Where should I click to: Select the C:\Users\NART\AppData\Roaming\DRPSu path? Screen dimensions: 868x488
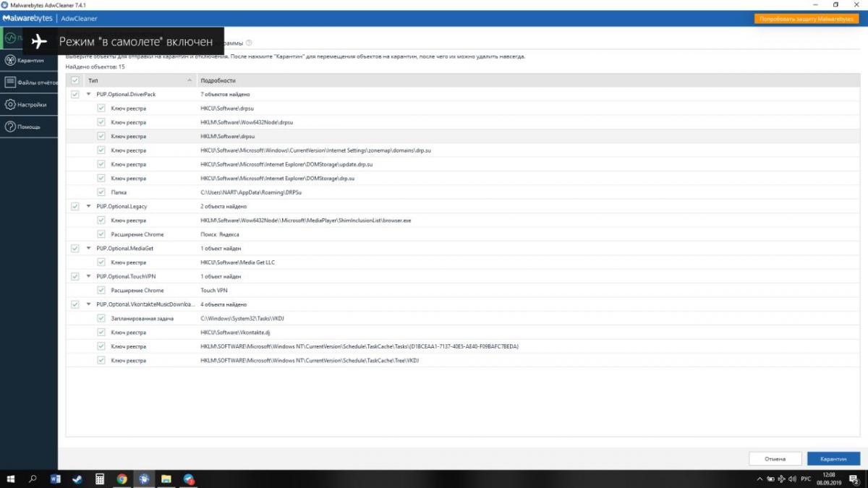coord(251,192)
